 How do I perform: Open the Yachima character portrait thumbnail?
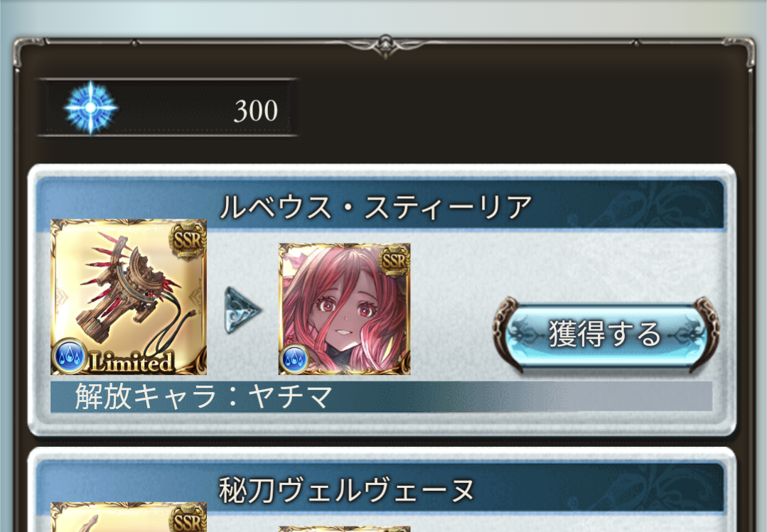344,309
